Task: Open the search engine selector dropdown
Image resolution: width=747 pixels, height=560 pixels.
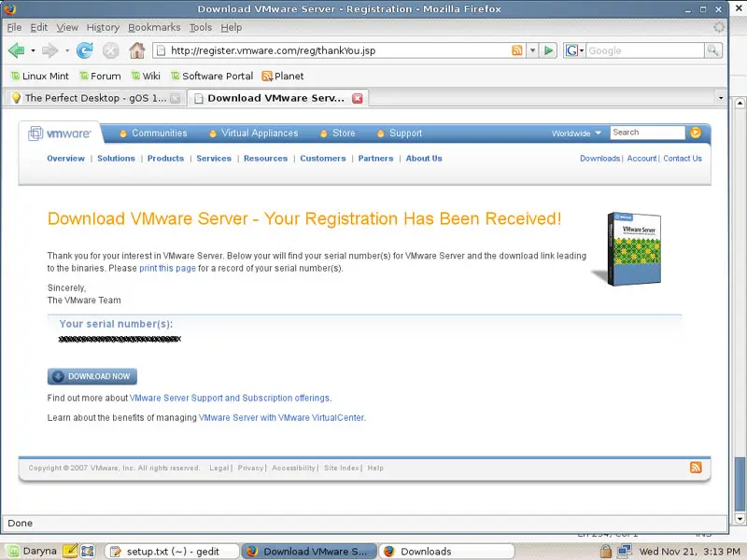Action: [x=574, y=50]
